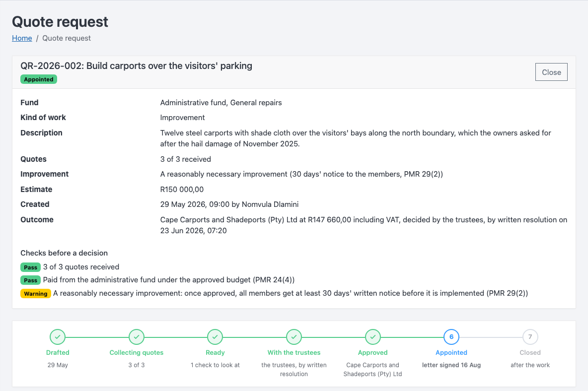This screenshot has height=391, width=588.
Task: Click the 'With the trustees' step label
Action: 294,352
